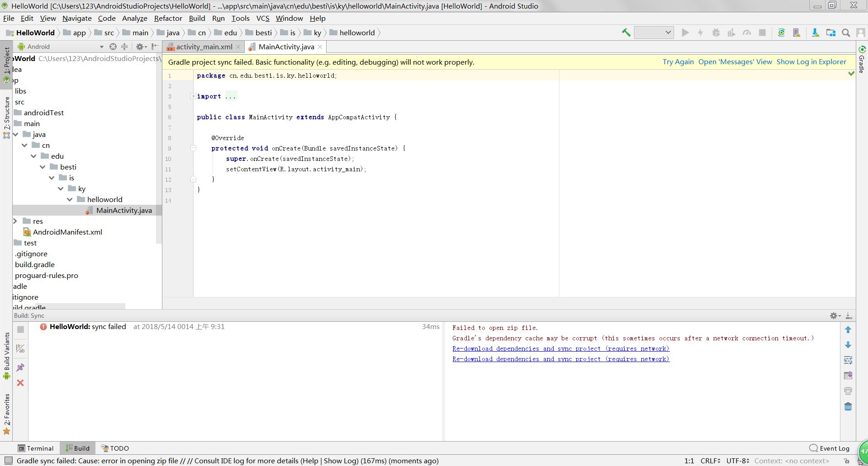Click first Re-download dependencies link

pos(561,348)
